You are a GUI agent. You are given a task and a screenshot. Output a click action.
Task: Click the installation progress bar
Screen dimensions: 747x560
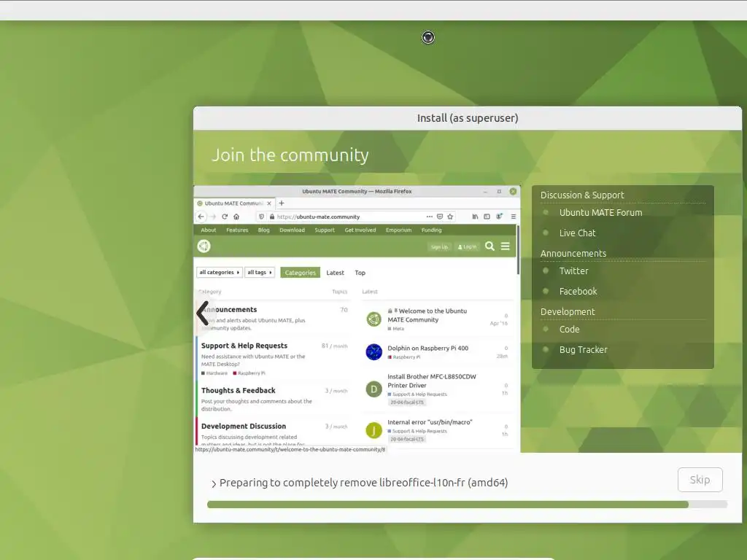[467, 505]
